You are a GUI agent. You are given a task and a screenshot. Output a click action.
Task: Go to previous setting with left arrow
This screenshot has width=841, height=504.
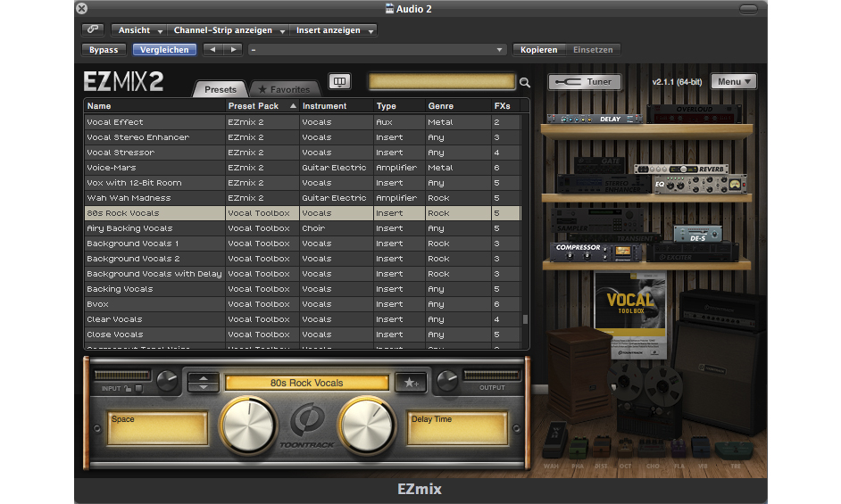(213, 49)
